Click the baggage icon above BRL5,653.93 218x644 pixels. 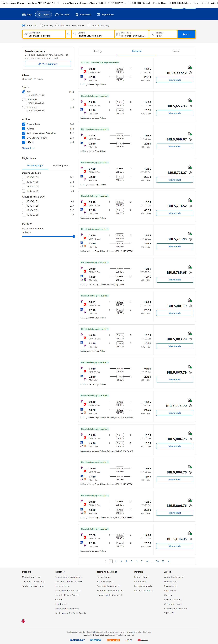pos(190,100)
